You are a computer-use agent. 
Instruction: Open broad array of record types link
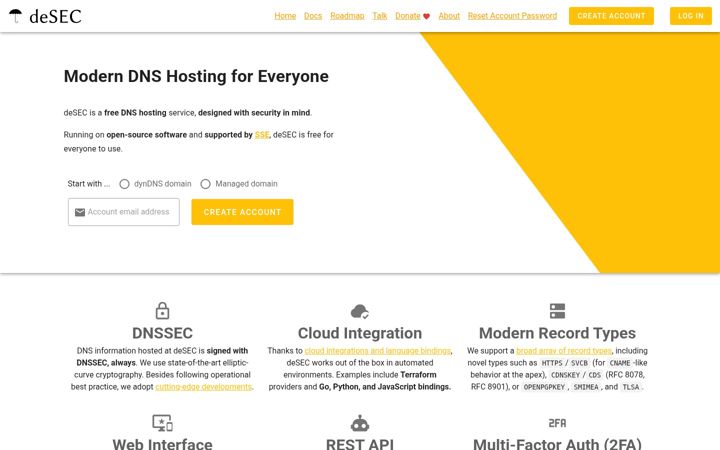point(564,351)
